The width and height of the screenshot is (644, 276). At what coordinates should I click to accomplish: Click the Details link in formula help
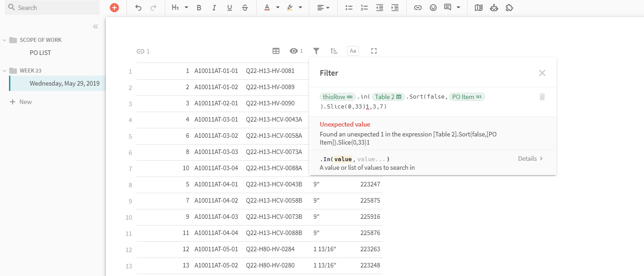[x=530, y=158]
